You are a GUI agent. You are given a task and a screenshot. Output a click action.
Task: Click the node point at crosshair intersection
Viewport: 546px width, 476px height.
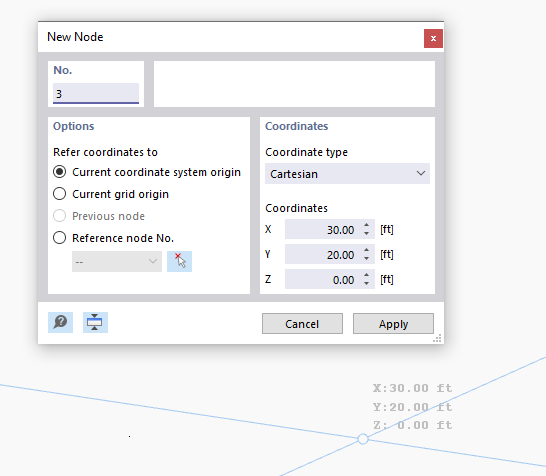point(363,439)
